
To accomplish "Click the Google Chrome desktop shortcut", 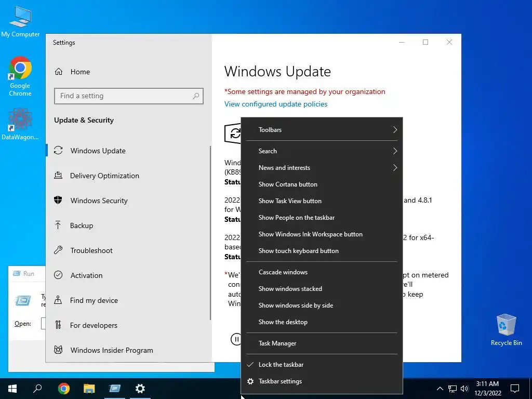I will [20, 77].
